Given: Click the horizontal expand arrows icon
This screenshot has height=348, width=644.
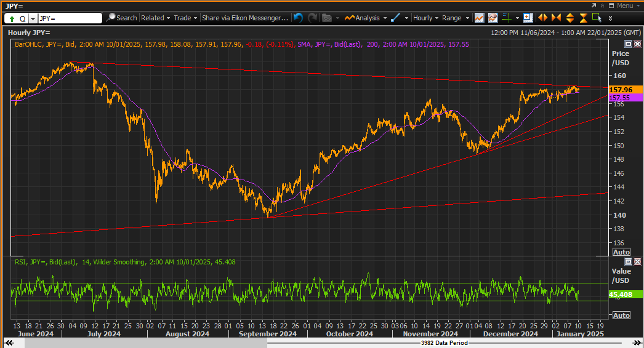Looking at the screenshot, I should point(542,18).
